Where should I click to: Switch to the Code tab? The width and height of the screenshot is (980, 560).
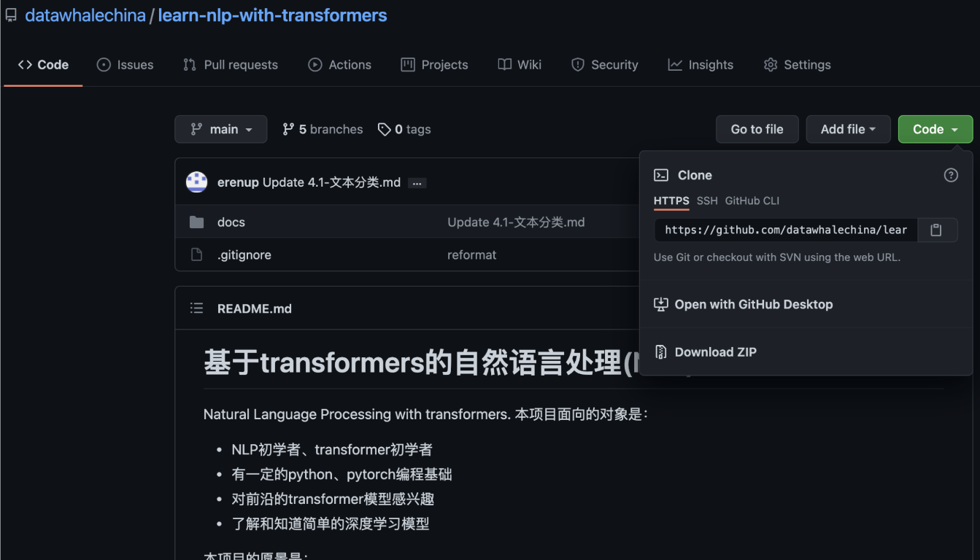43,65
